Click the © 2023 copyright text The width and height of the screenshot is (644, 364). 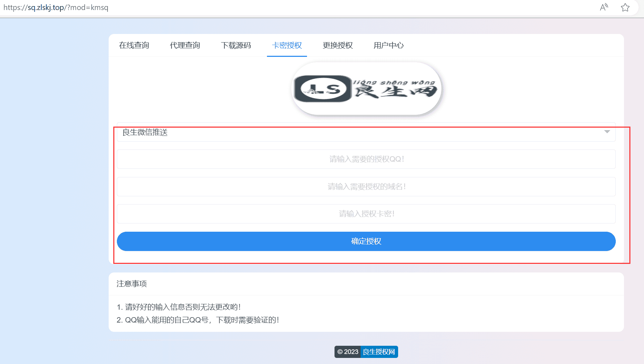tap(347, 352)
